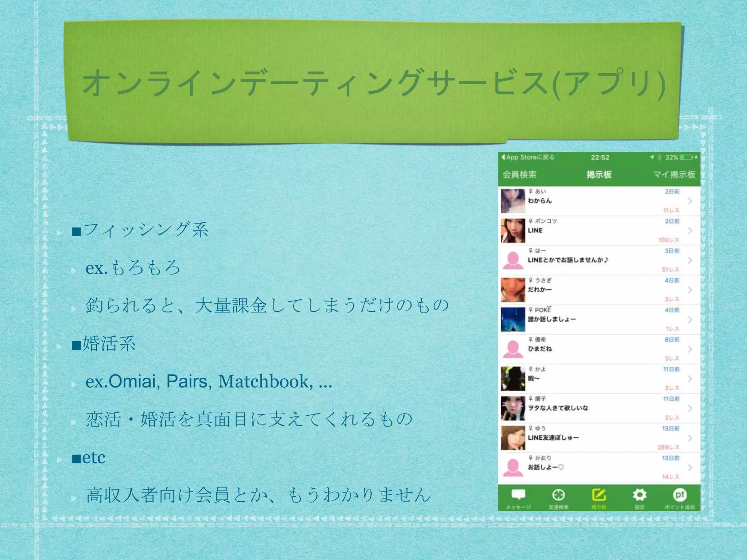
Task: View ゆう's profile photo
Action: [513, 438]
